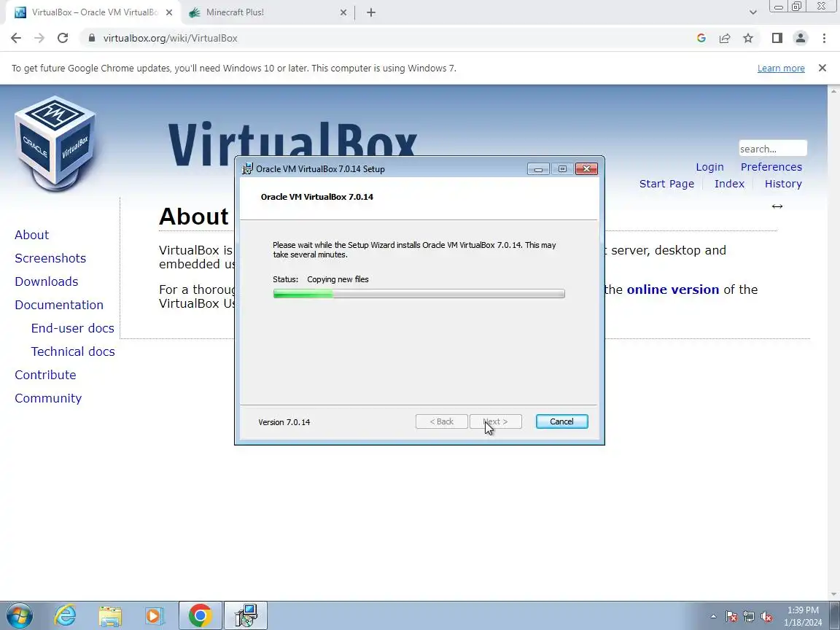Click the VirtualBox cube logo
The image size is (840, 630).
55,144
